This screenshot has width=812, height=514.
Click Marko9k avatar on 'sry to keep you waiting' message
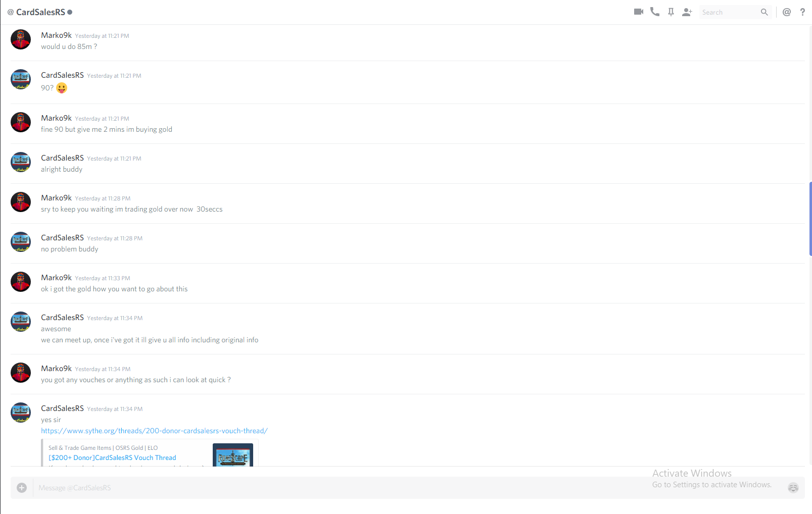[21, 202]
